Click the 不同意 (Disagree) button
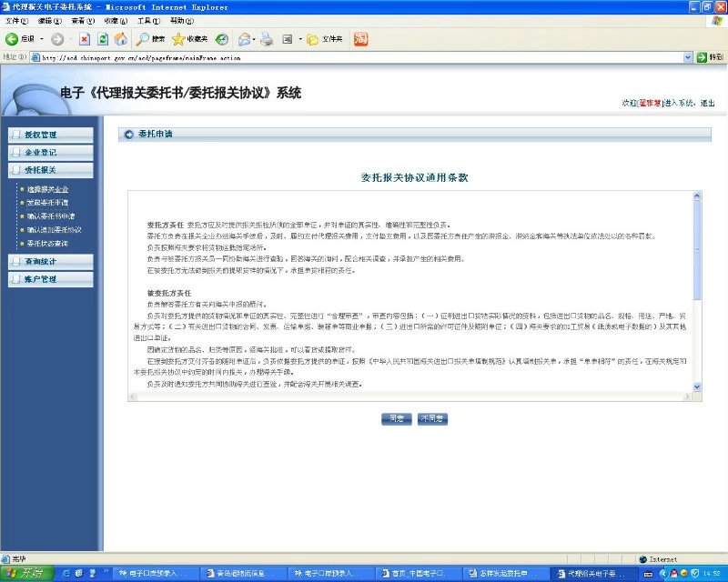 click(432, 418)
